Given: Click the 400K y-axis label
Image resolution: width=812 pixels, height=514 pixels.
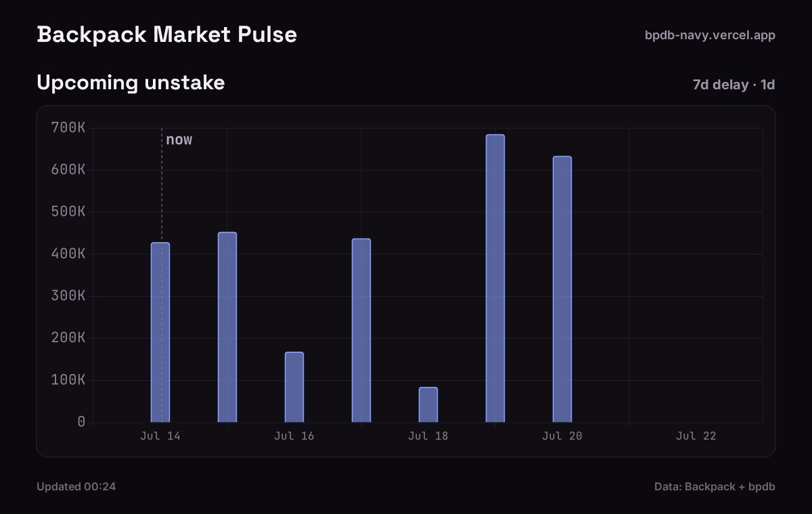Looking at the screenshot, I should click(68, 254).
